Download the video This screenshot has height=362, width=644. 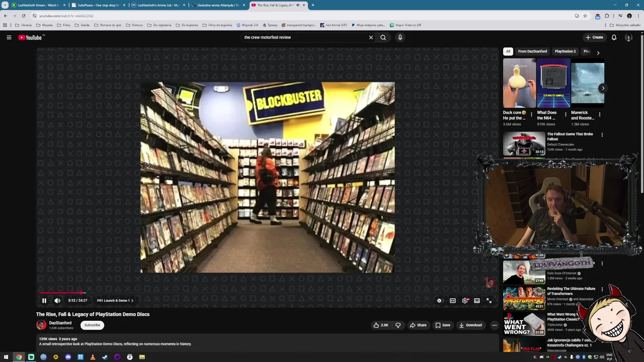point(470,325)
